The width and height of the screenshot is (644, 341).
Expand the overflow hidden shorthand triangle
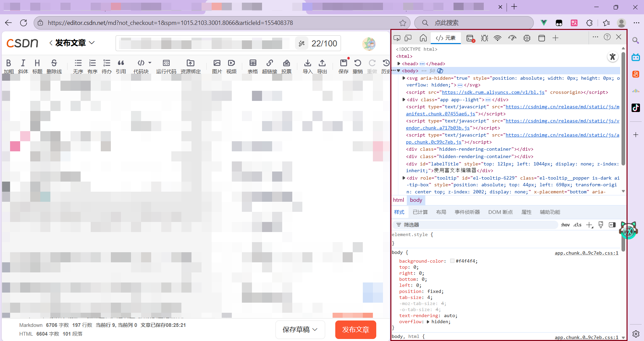coord(428,322)
